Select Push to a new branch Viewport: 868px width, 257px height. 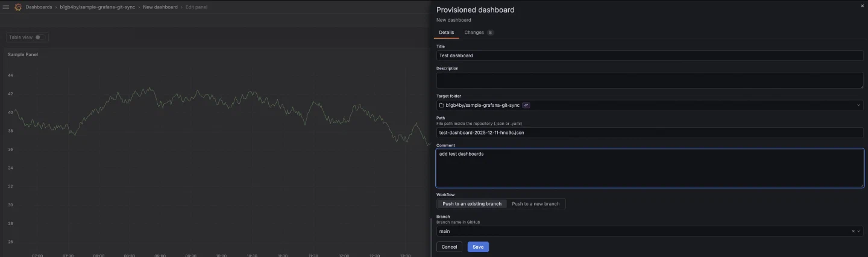click(x=536, y=204)
